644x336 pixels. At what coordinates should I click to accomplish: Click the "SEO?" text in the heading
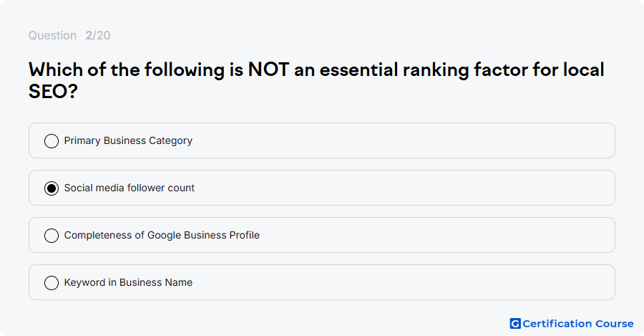click(53, 91)
